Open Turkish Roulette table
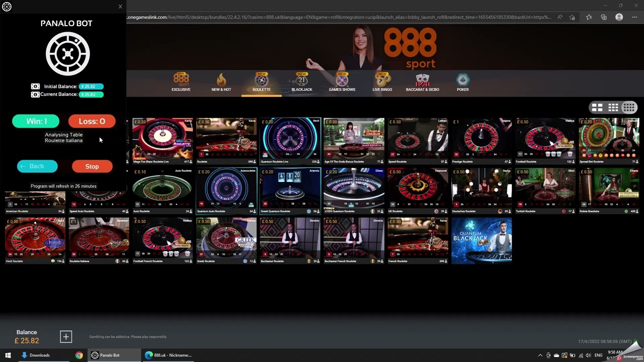Viewport: 644px width, 362px height. tap(545, 191)
